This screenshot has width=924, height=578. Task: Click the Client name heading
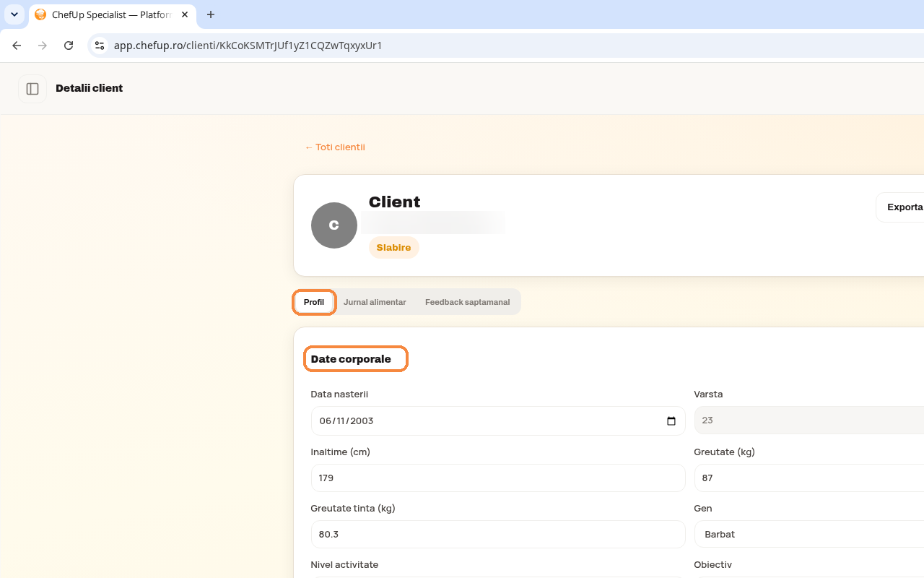394,202
